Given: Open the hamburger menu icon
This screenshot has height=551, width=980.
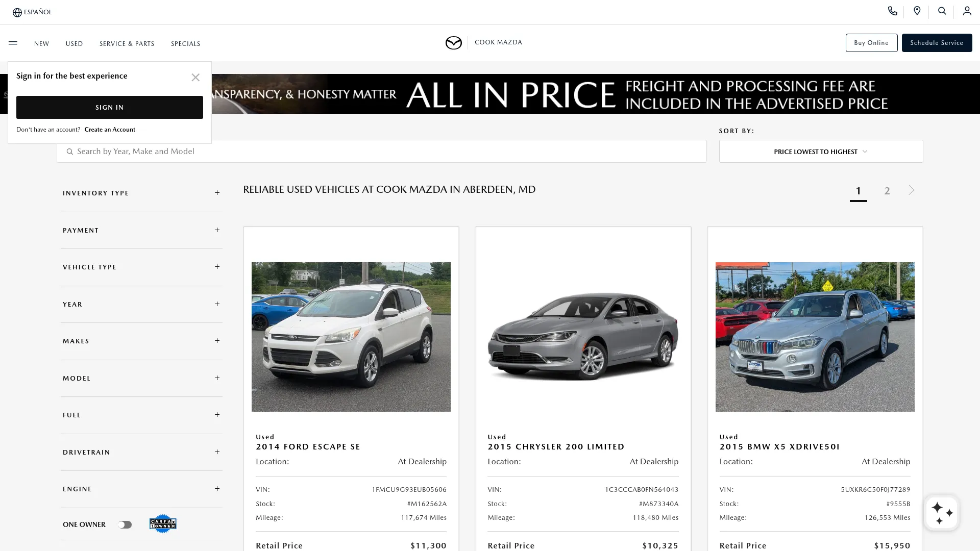Looking at the screenshot, I should 13,43.
